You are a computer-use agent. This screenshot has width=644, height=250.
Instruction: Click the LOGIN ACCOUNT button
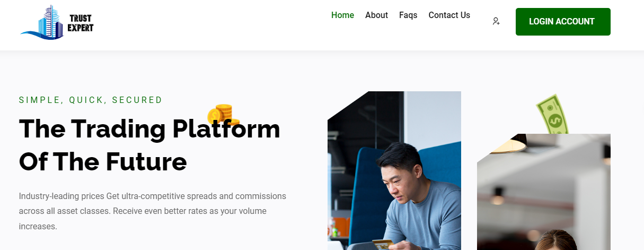(x=563, y=22)
